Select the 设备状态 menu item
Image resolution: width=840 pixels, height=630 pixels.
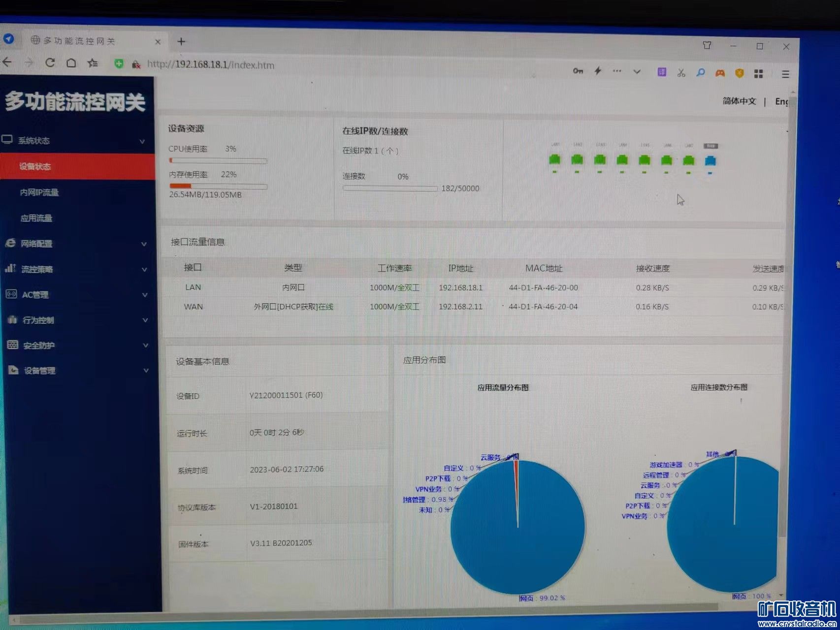[77, 167]
